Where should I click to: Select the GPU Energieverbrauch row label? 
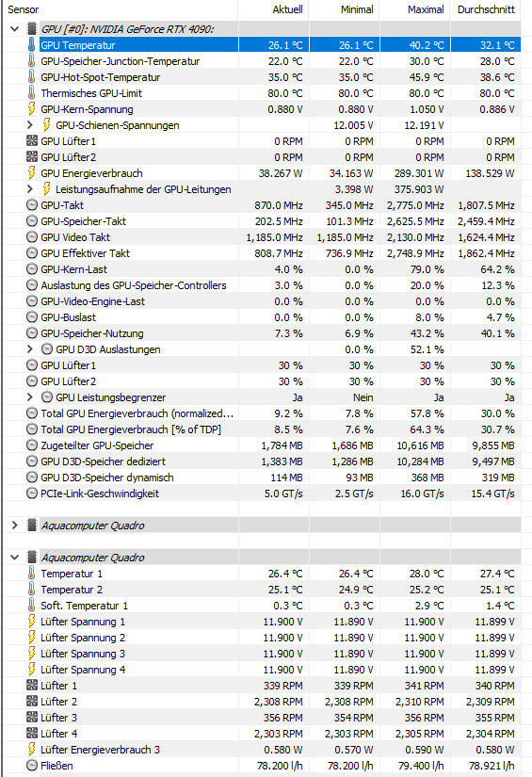[91, 173]
